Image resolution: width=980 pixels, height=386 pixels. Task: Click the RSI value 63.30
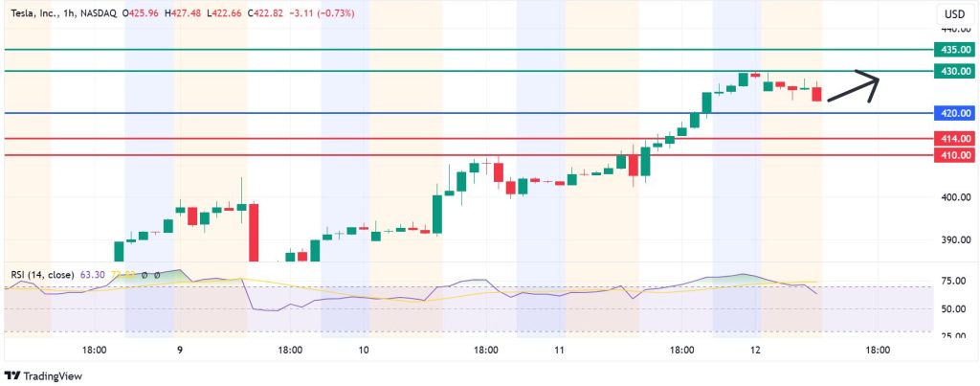(94, 275)
